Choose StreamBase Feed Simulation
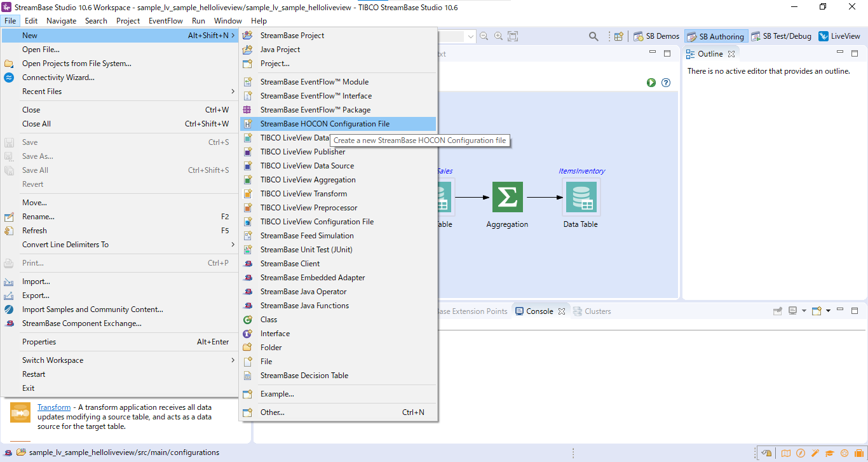Screen dimensions: 868x462 click(338, 236)
